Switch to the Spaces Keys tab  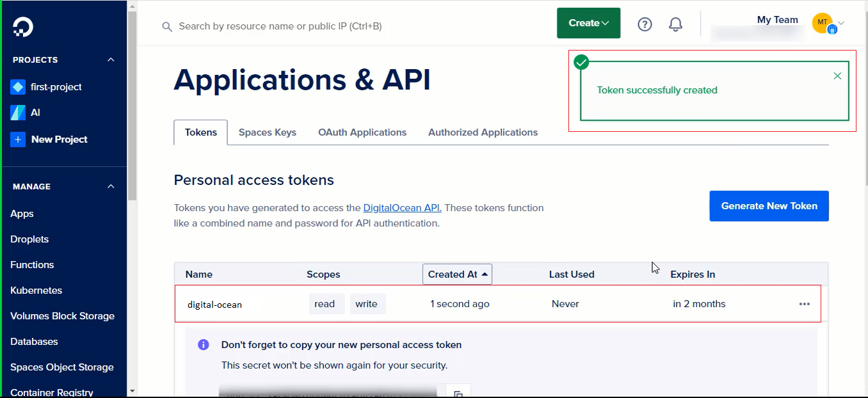pyautogui.click(x=268, y=132)
